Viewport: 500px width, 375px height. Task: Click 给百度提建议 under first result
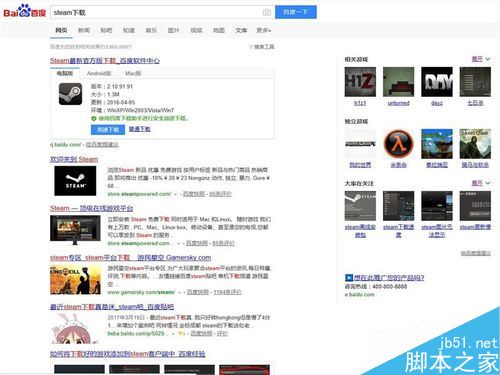102,144
